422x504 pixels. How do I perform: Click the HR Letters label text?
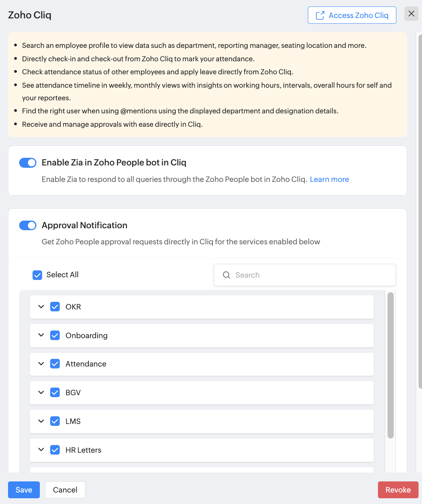click(x=83, y=450)
